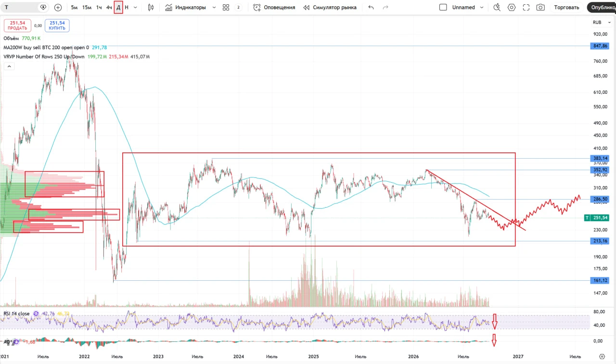Click the red ПРОДАТЬ sell button

17,25
